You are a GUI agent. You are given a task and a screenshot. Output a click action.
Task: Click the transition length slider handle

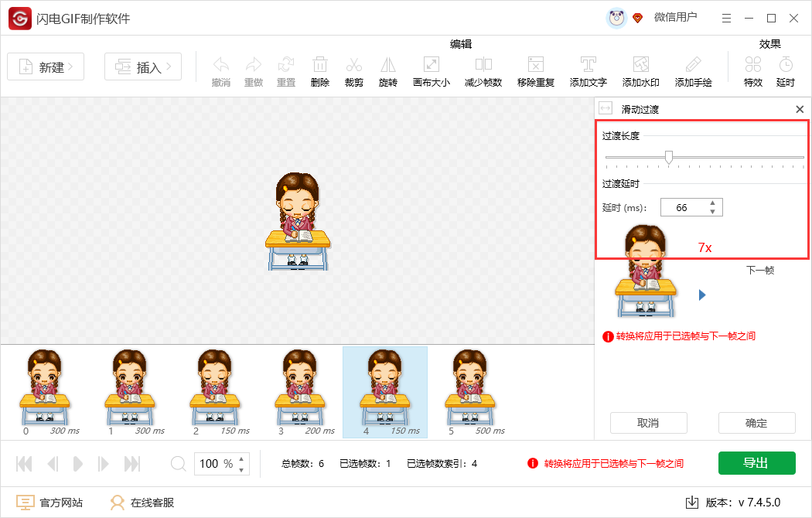click(669, 157)
